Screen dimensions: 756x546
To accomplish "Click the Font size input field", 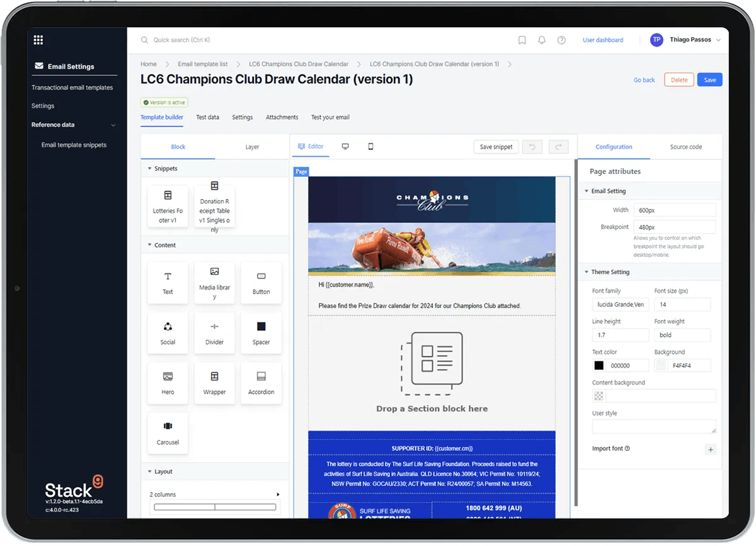I will point(682,304).
